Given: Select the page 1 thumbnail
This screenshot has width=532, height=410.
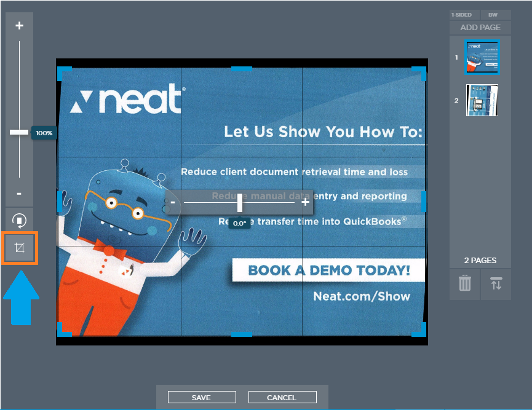Looking at the screenshot, I should [482, 57].
